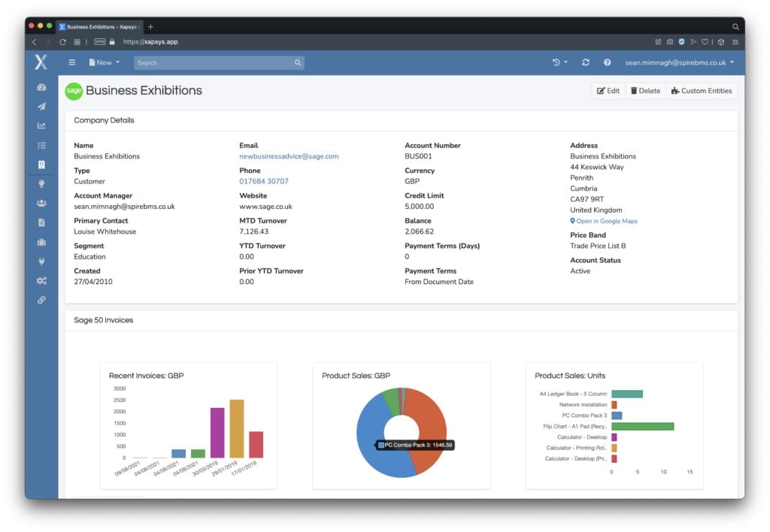The image size is (770, 532).
Task: Click the green Flip Chart units bar
Action: point(642,427)
